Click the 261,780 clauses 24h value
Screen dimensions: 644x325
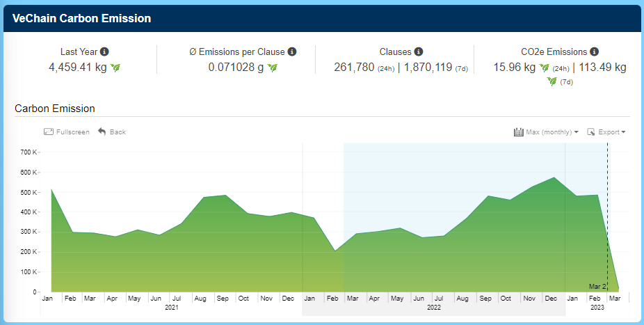point(354,67)
